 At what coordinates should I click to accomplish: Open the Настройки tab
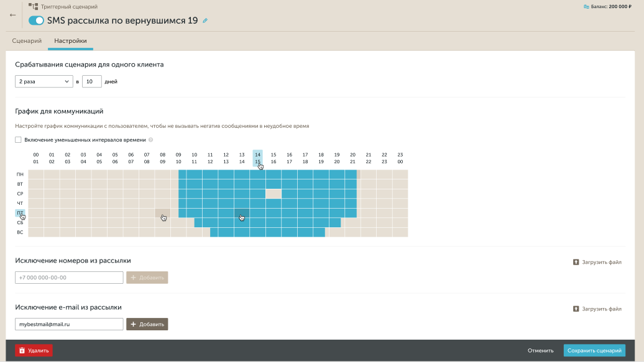pyautogui.click(x=70, y=41)
